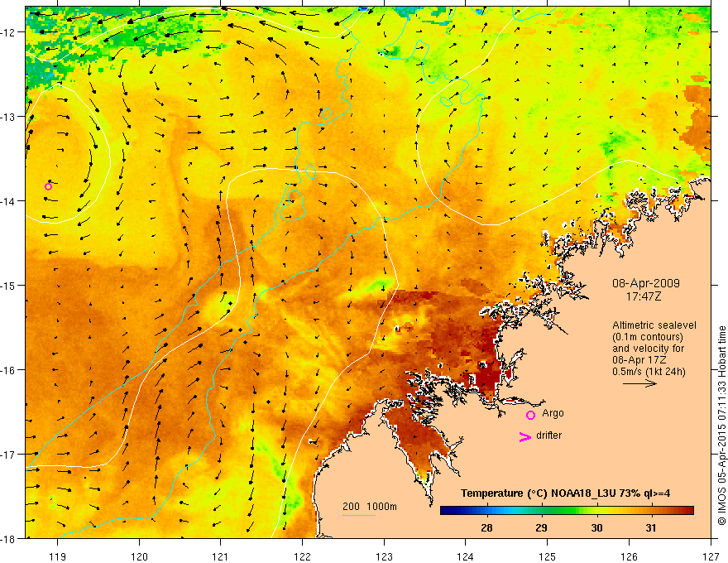Viewport: 728px width, 563px height.
Task: Click the '17:47Z' time text
Action: click(643, 296)
